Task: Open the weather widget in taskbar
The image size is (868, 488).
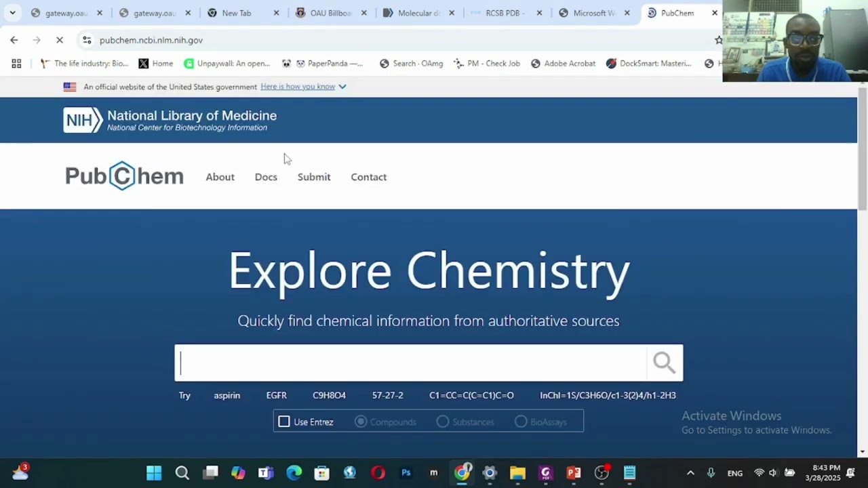Action: [20, 472]
